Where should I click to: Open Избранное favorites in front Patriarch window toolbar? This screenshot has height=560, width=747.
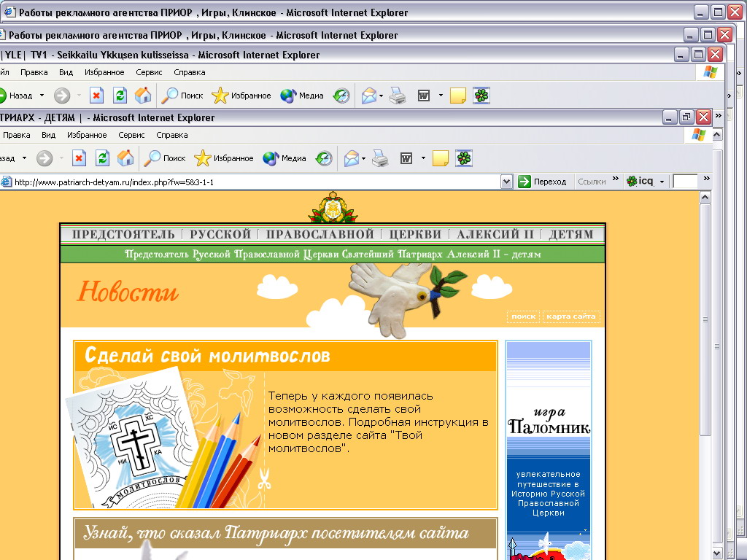(224, 158)
